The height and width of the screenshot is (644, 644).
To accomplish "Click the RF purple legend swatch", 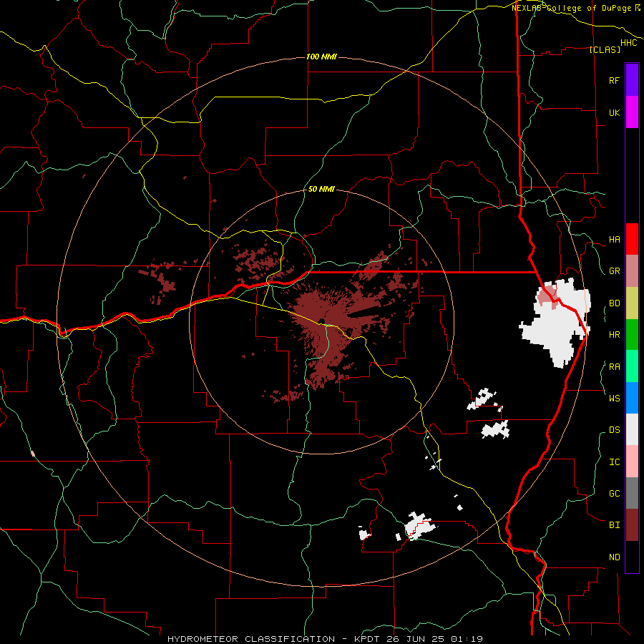I will pyautogui.click(x=632, y=79).
